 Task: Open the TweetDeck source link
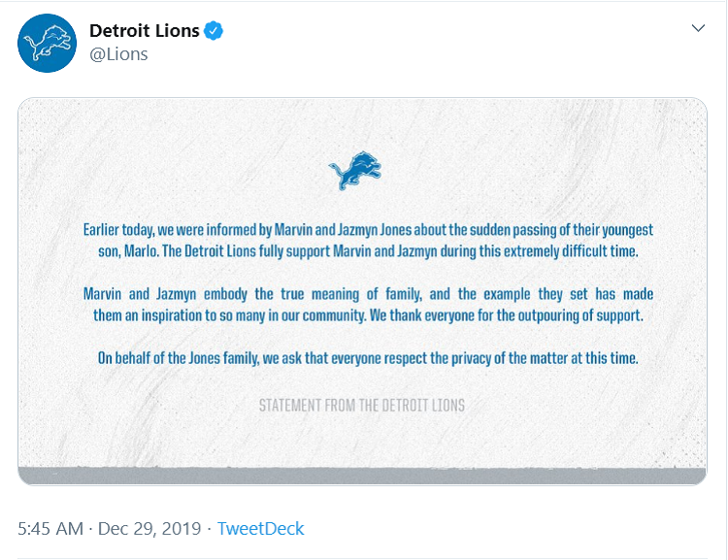[x=260, y=528]
